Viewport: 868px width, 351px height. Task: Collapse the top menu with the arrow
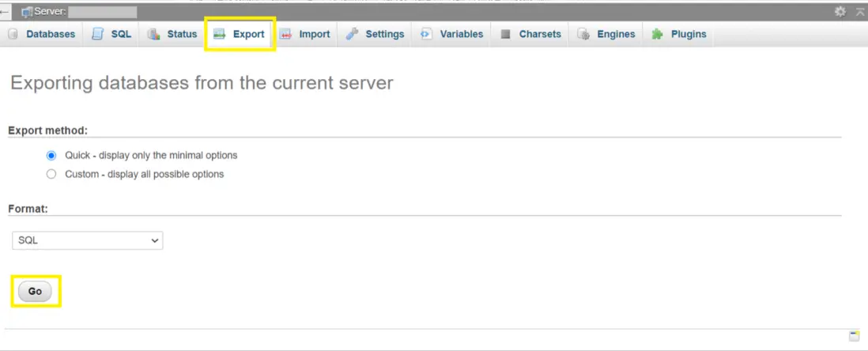coord(860,12)
